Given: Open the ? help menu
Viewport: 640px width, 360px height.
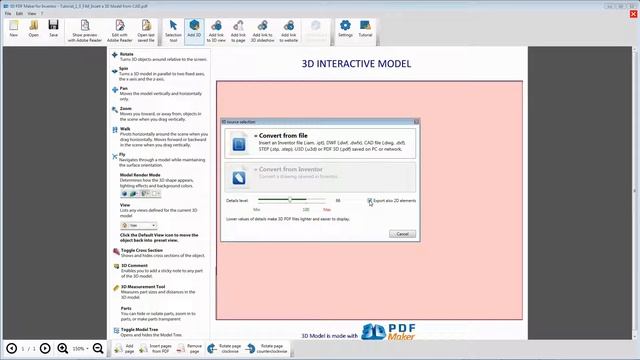Looking at the screenshot, I should tap(42, 13).
